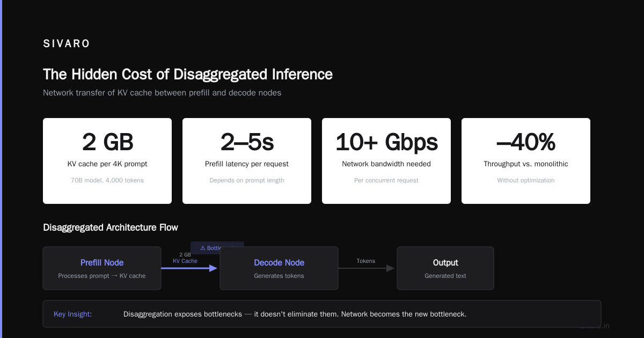The height and width of the screenshot is (338, 644).
Task: Click the "Tokens" arrow label
Action: (366, 261)
